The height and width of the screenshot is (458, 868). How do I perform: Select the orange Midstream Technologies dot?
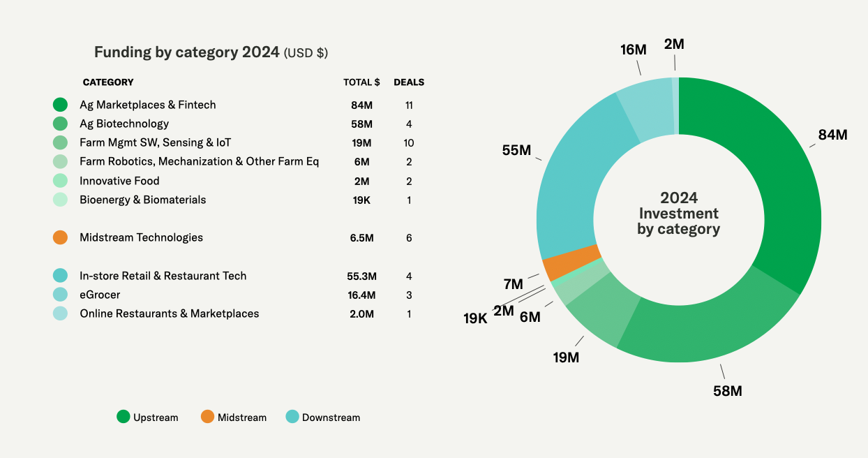coord(61,237)
